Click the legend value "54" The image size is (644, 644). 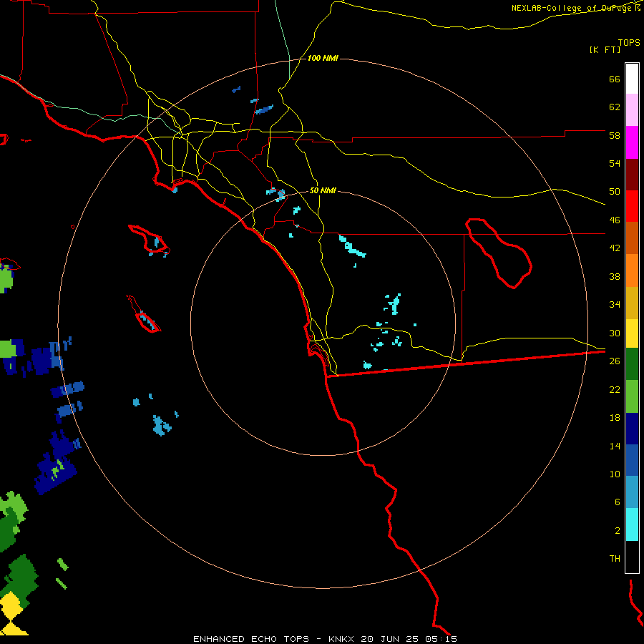(615, 163)
